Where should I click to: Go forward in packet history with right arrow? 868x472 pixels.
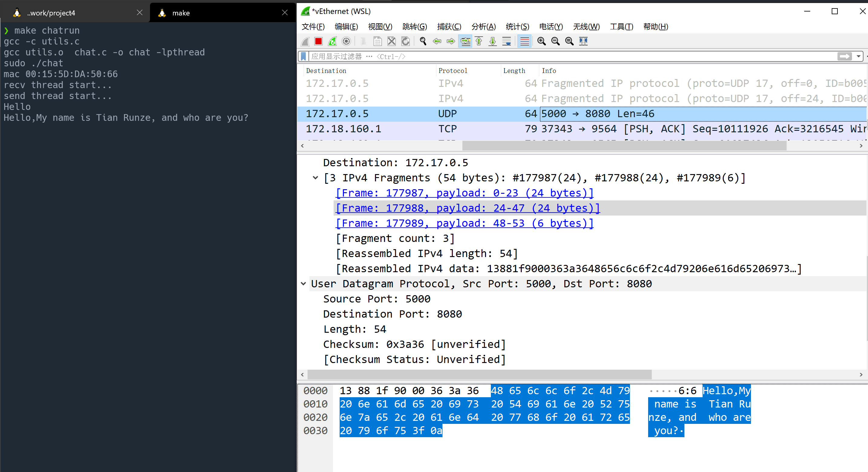tap(451, 41)
